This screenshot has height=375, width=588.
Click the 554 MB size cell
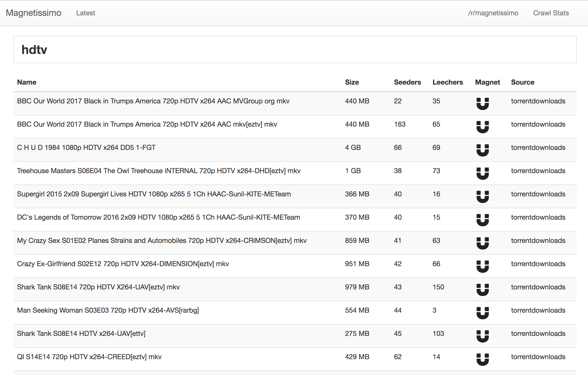point(357,310)
